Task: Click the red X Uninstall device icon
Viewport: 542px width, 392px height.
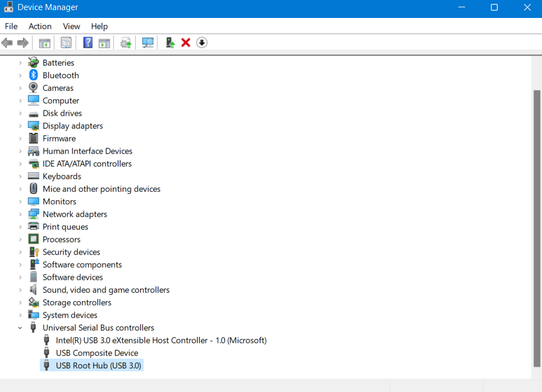Action: point(186,43)
